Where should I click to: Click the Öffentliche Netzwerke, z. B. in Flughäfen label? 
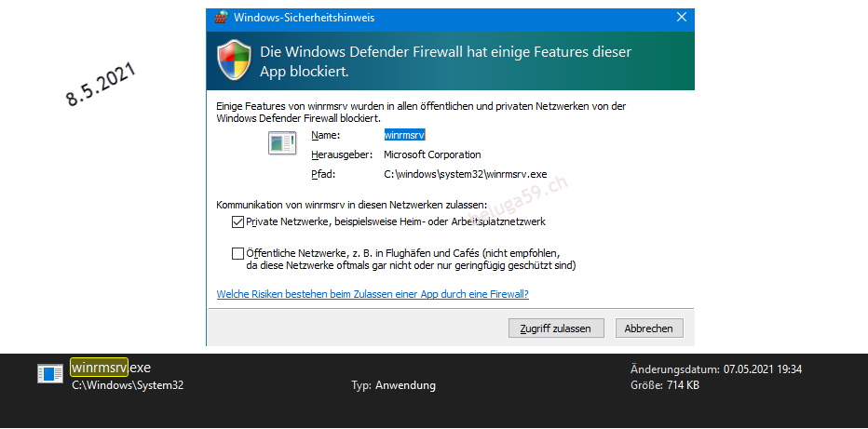(x=412, y=260)
